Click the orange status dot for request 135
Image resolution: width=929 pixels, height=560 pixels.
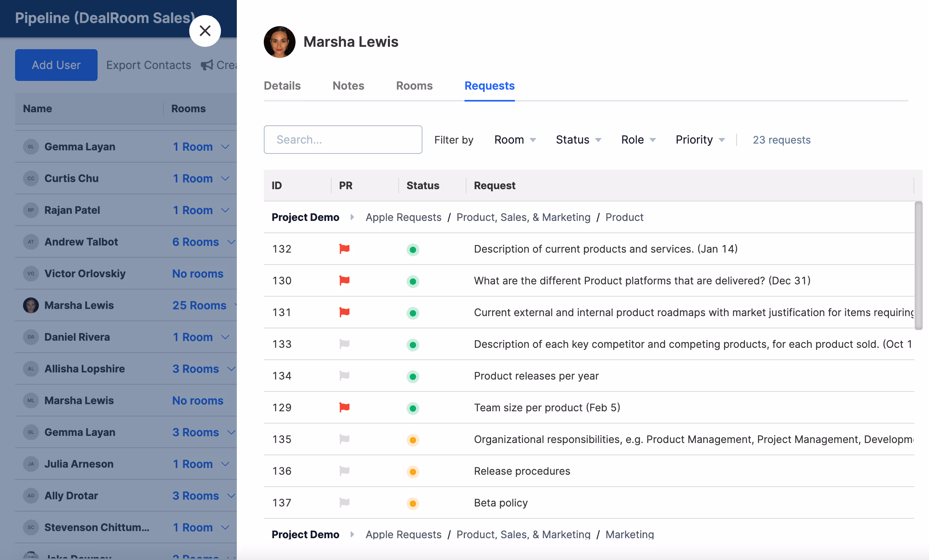(413, 440)
